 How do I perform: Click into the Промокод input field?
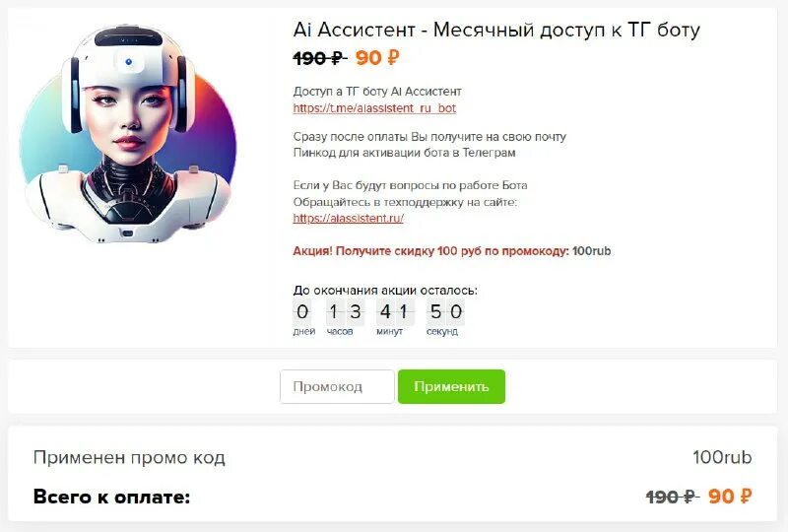coord(337,386)
